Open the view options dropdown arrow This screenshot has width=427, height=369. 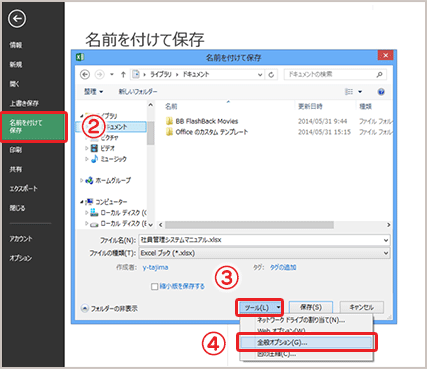[360, 92]
